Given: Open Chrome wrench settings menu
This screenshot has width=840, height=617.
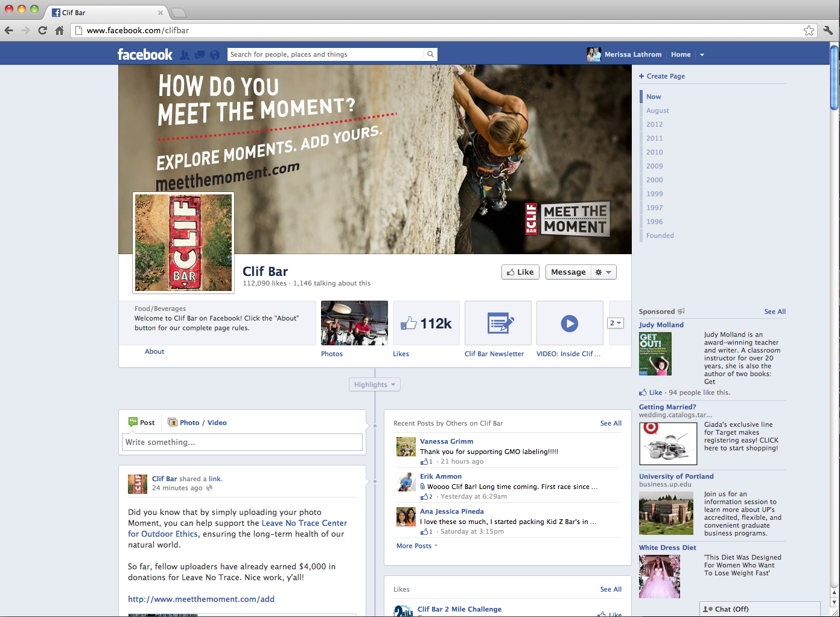Looking at the screenshot, I should coord(828,30).
